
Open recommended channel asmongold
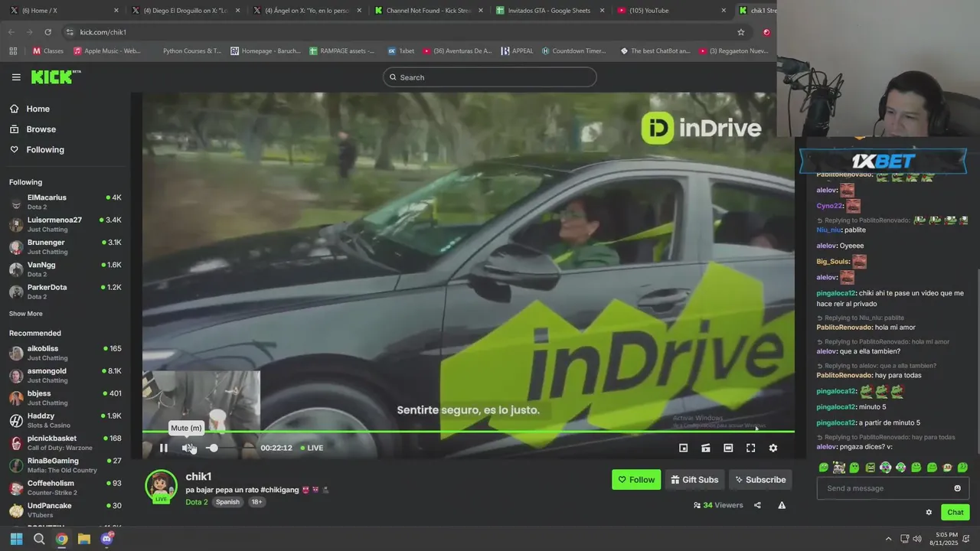click(65, 375)
